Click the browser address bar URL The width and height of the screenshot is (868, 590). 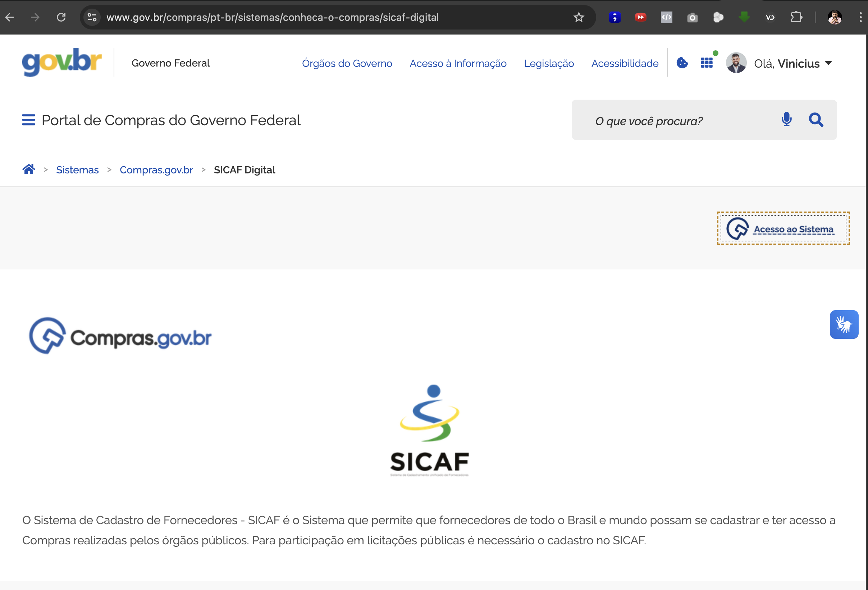272,17
